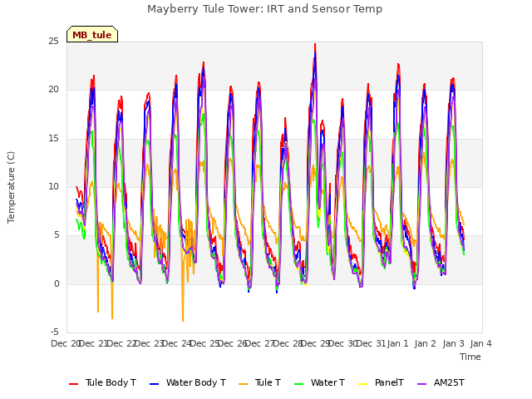532x399 pixels.
Task: Select the Tule T legend label
Action: [x=268, y=382]
